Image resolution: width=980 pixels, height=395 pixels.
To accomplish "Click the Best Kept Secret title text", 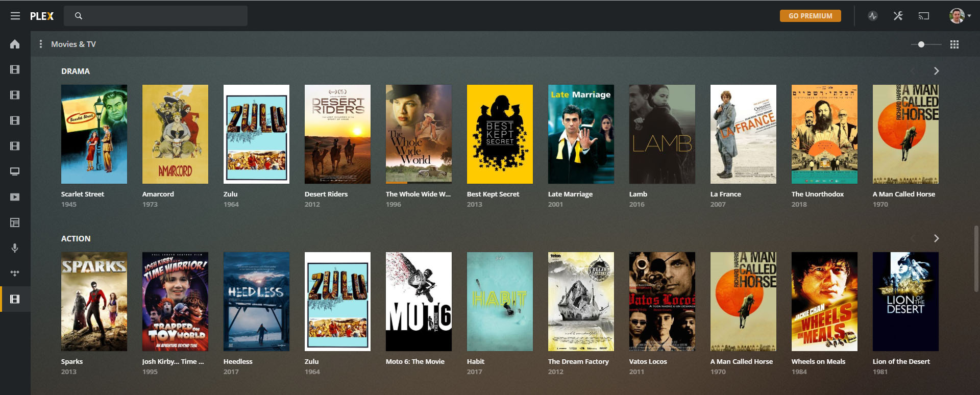I will [x=493, y=194].
